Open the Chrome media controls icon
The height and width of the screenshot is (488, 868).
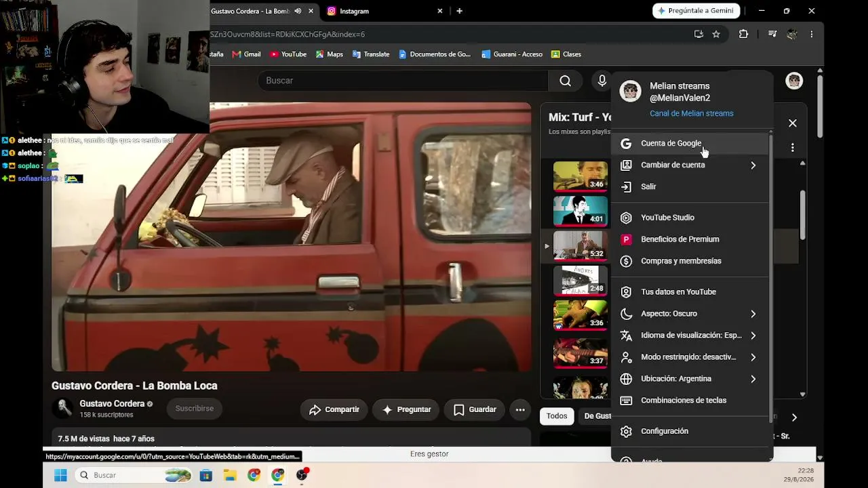(x=772, y=34)
